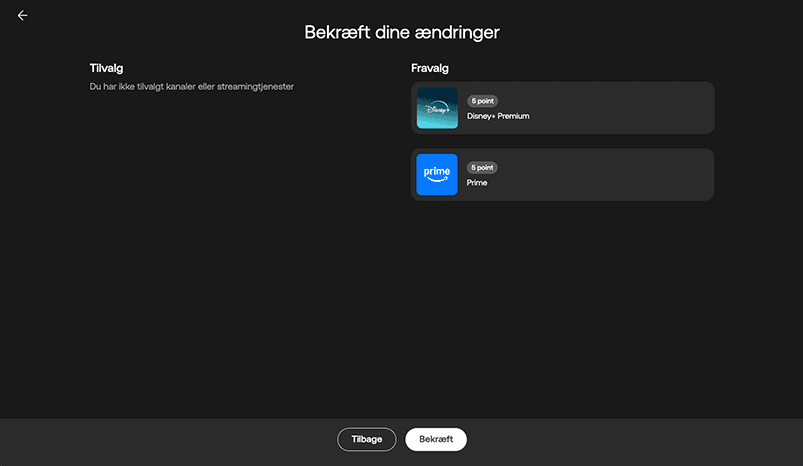Click the gap between Disney+ and Prime cards
Viewport: 803px width, 466px height.
pos(562,141)
